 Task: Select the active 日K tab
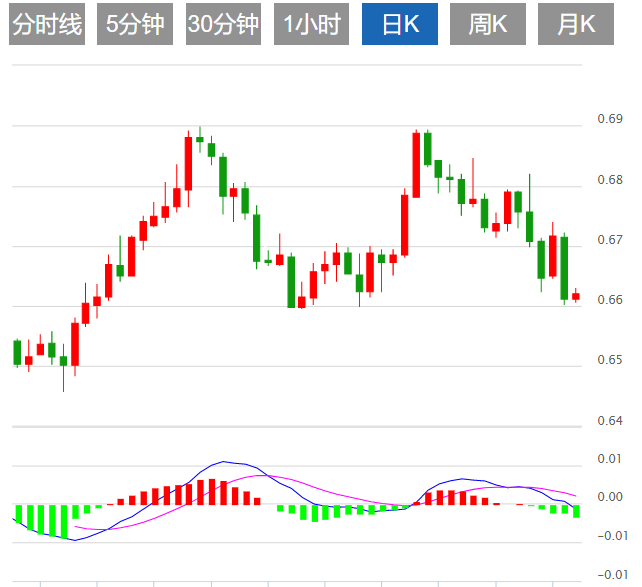point(400,24)
